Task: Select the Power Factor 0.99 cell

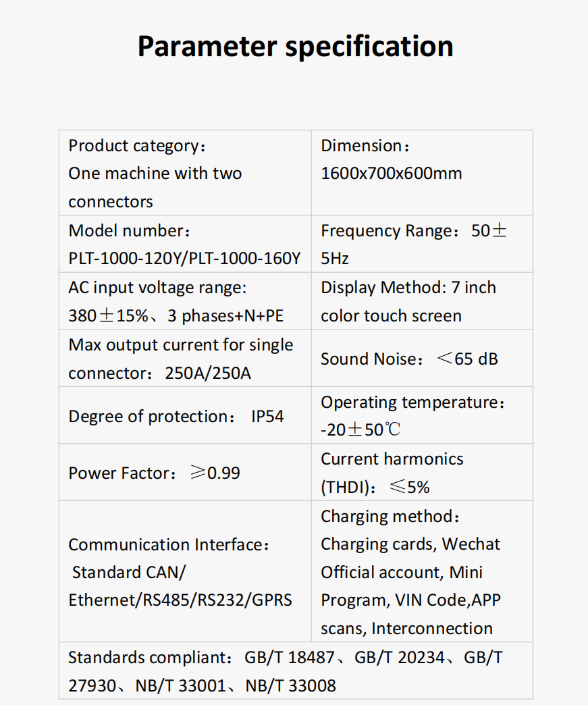Action: pyautogui.click(x=185, y=472)
